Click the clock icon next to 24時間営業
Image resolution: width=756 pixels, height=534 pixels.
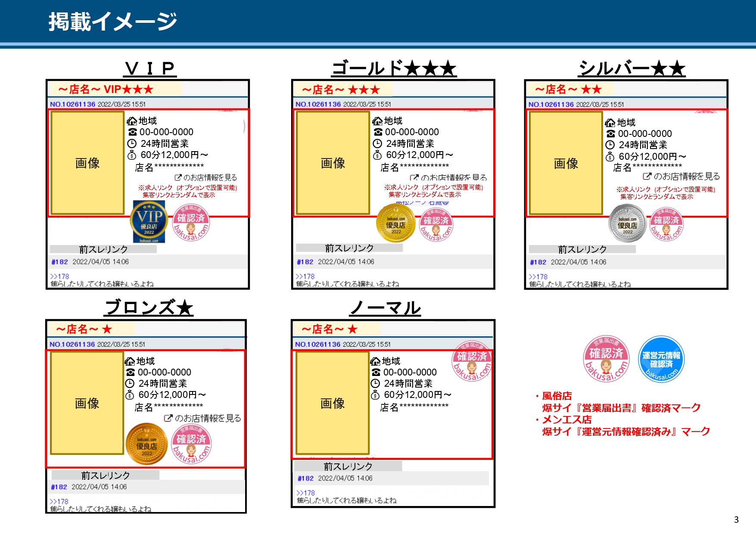(133, 143)
